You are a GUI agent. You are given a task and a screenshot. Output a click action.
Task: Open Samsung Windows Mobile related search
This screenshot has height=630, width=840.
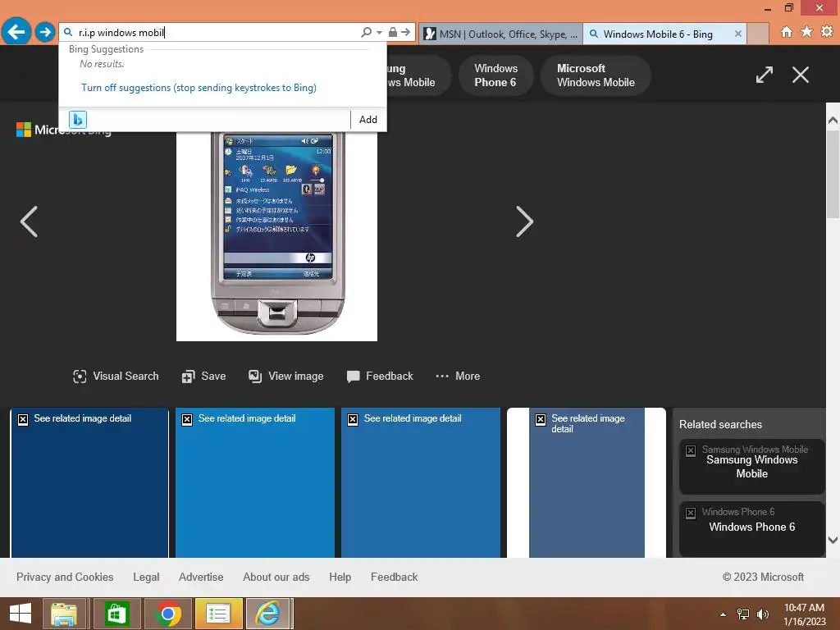pyautogui.click(x=751, y=467)
